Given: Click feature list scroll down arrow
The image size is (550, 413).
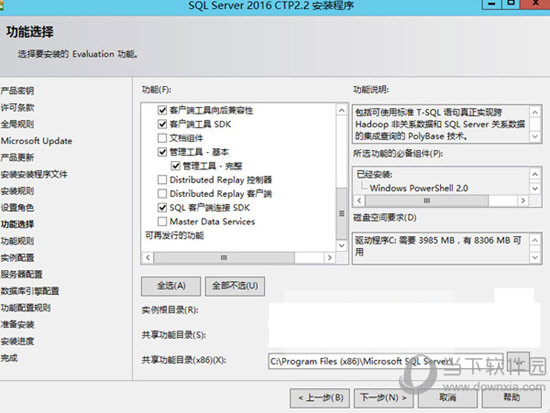Looking at the screenshot, I should (x=341, y=245).
